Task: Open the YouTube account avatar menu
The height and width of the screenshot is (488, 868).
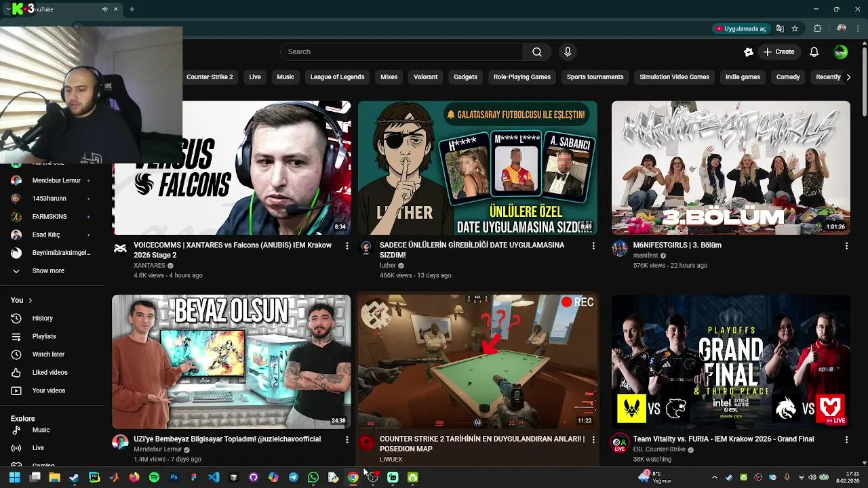Action: tap(840, 52)
